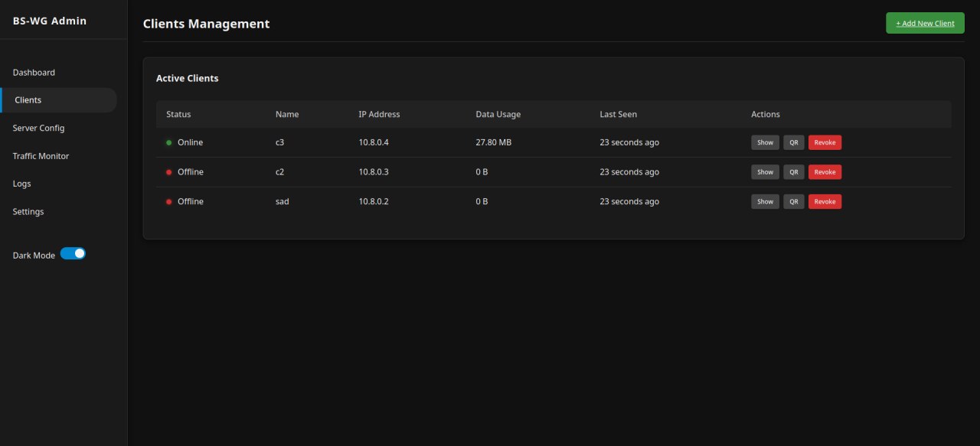
Task: Click the BS-WG Admin title
Action: [50, 21]
